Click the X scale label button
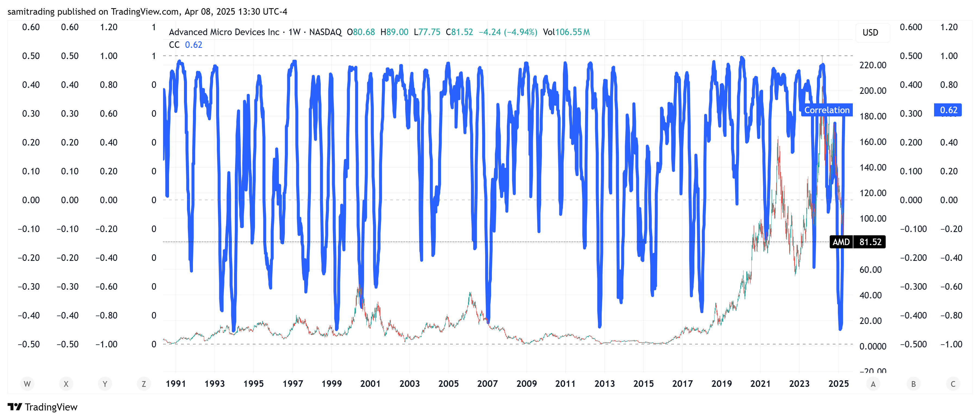Viewport: 980px width, 420px height. click(66, 384)
